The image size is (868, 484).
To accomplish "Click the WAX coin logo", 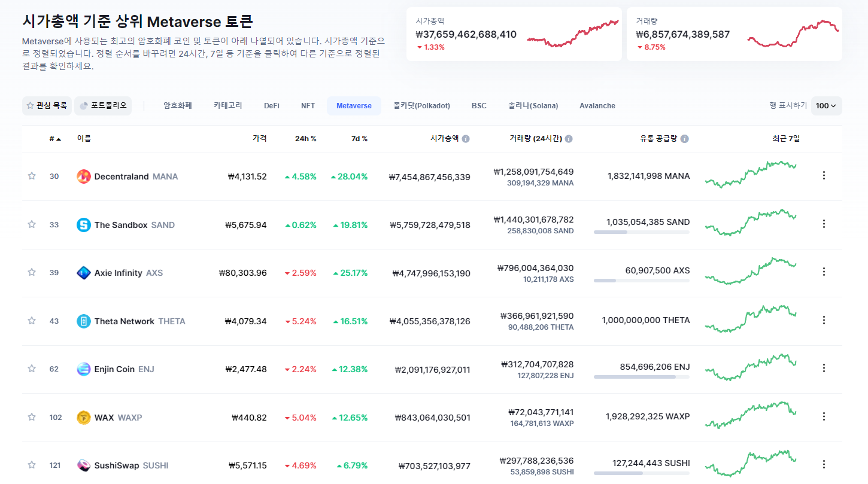I will coord(84,418).
